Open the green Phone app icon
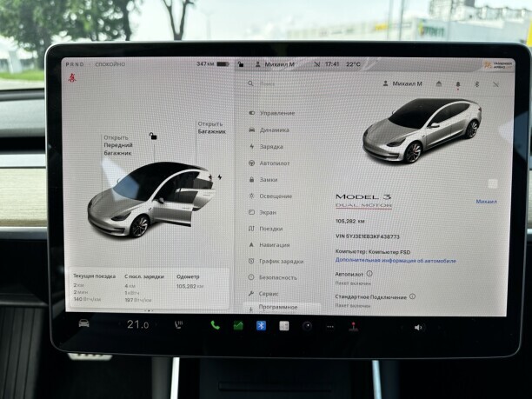 coord(215,325)
